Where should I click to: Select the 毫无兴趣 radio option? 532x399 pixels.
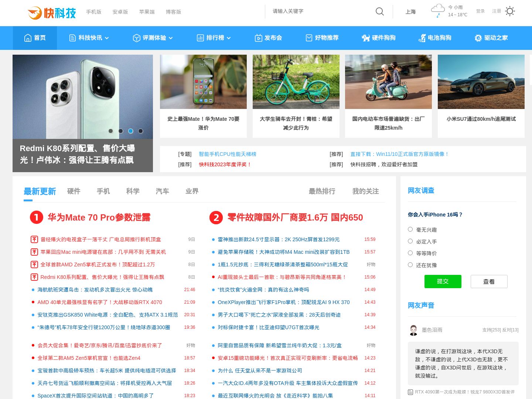[410, 229]
